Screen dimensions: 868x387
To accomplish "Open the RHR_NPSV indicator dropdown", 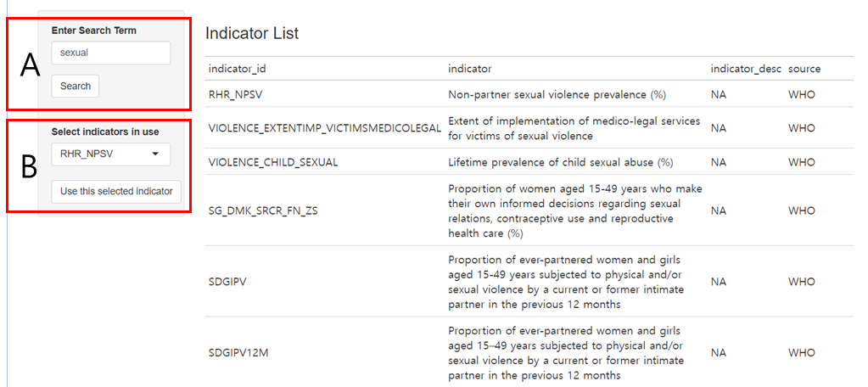I will click(110, 154).
